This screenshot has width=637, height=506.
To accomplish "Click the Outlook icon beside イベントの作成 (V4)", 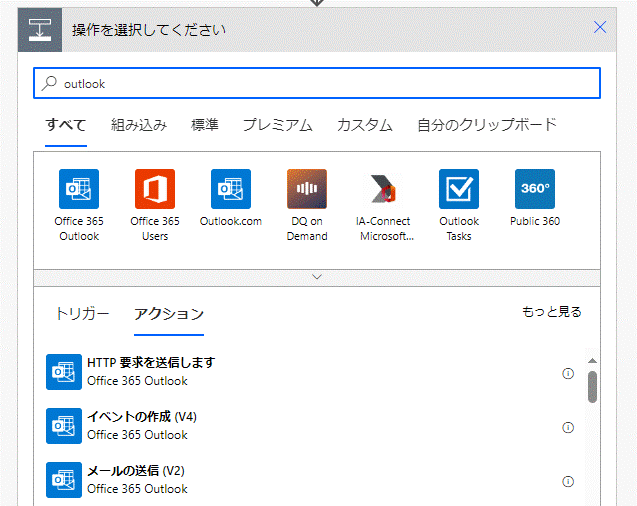I will 64,426.
